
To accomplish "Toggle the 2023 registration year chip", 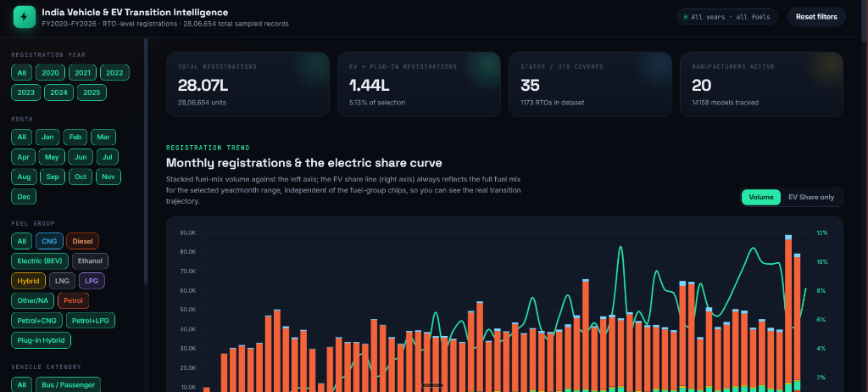I will pyautogui.click(x=26, y=92).
